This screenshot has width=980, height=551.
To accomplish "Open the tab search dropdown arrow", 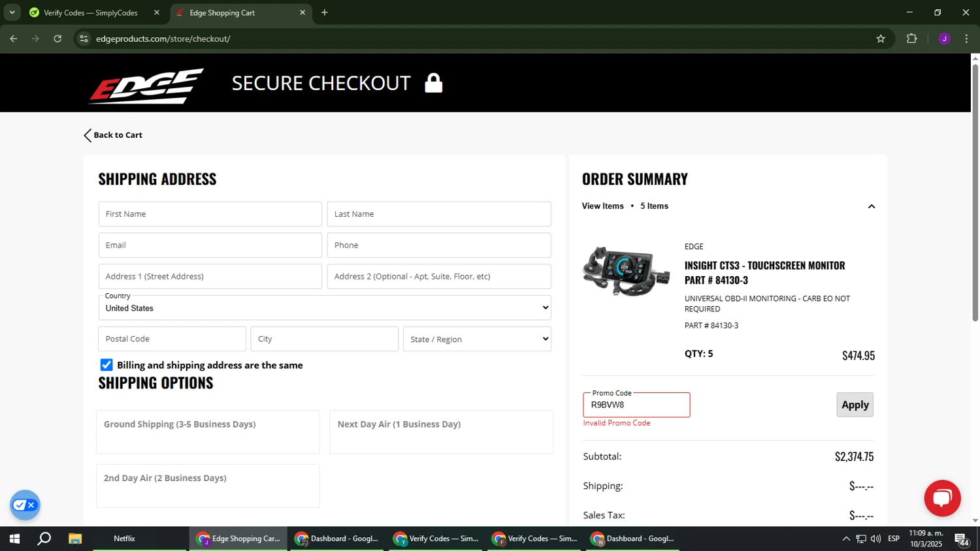I will [12, 12].
